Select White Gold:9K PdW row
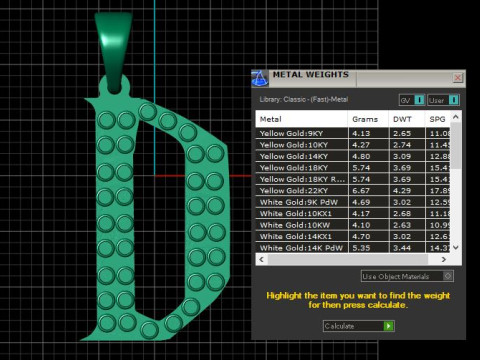The height and width of the screenshot is (360, 480). [x=353, y=202]
